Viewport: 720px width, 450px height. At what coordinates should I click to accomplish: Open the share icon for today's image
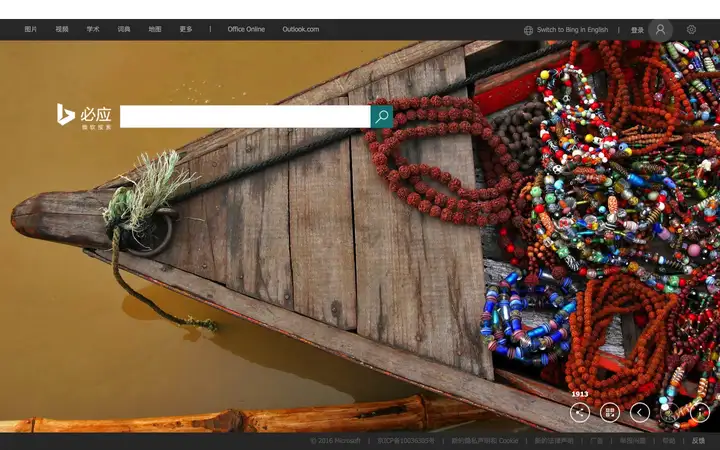(x=579, y=412)
